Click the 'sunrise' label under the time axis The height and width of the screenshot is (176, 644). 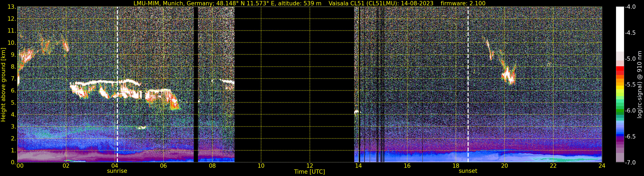117,171
